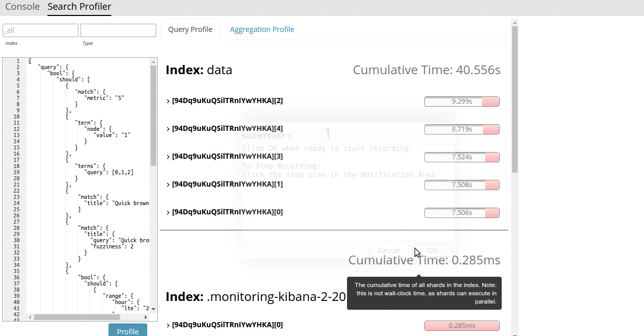Open the Console tab

(x=22, y=7)
